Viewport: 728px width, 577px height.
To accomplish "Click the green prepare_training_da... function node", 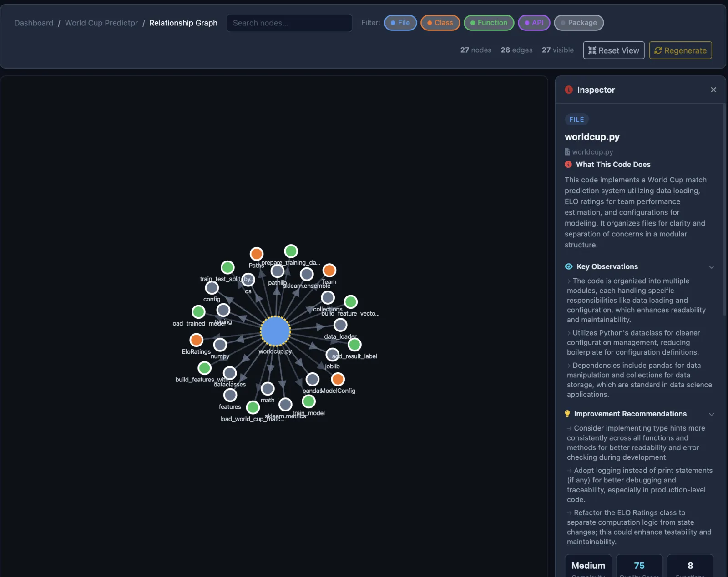I will [x=291, y=251].
